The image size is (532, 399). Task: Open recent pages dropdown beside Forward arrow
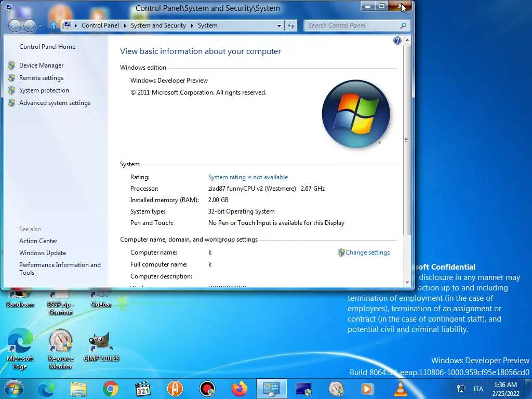[x=40, y=26]
